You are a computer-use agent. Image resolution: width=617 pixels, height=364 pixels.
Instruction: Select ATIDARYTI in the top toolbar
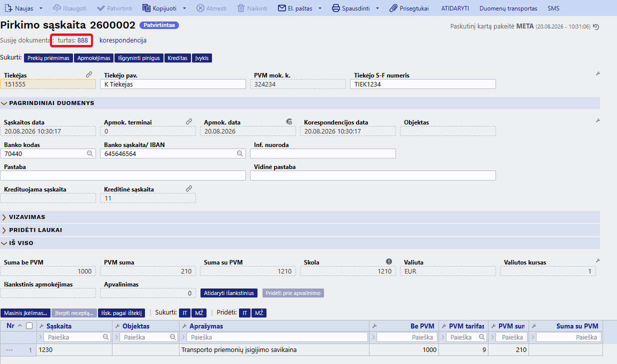click(x=455, y=8)
